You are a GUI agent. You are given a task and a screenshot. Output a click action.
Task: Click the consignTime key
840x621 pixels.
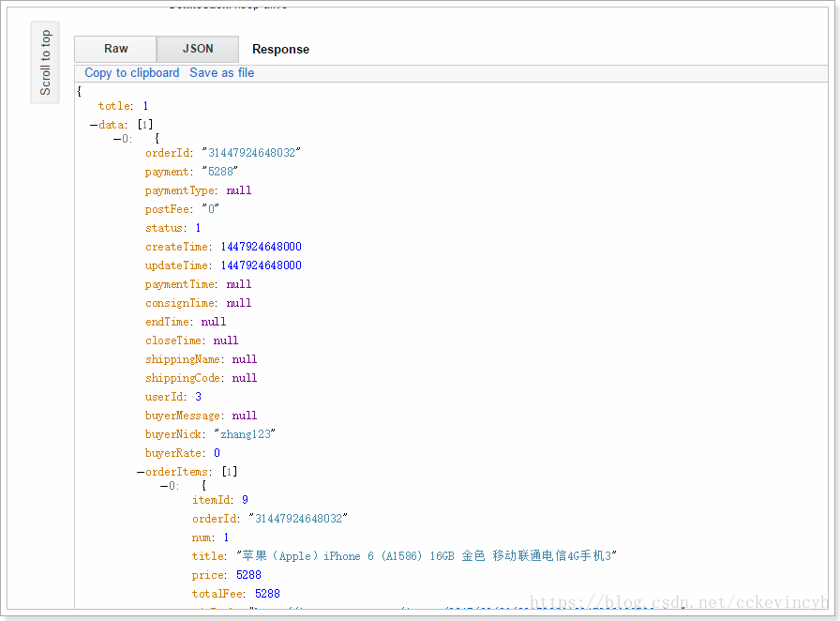179,304
